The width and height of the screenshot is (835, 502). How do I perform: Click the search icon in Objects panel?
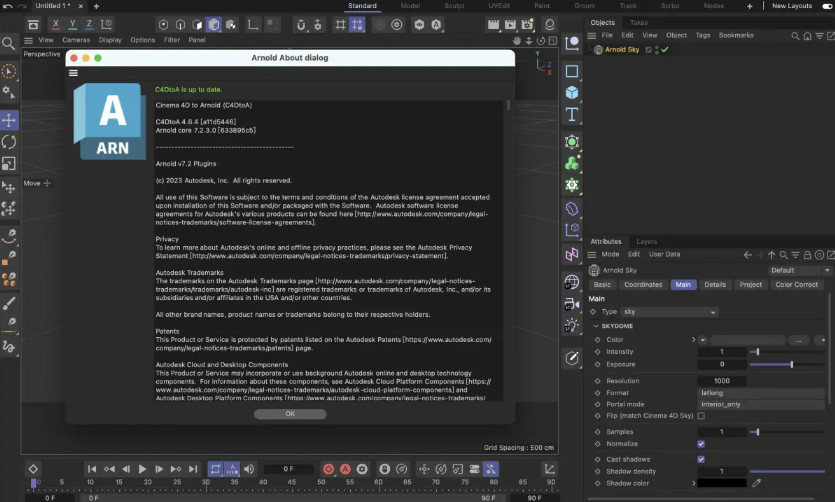pyautogui.click(x=795, y=36)
